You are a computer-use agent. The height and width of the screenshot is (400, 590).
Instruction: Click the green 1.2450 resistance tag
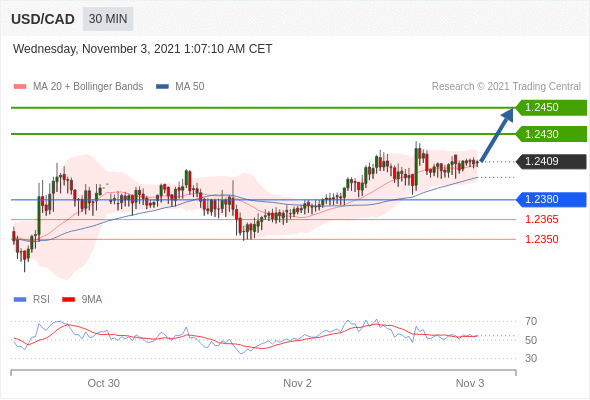tap(551, 108)
